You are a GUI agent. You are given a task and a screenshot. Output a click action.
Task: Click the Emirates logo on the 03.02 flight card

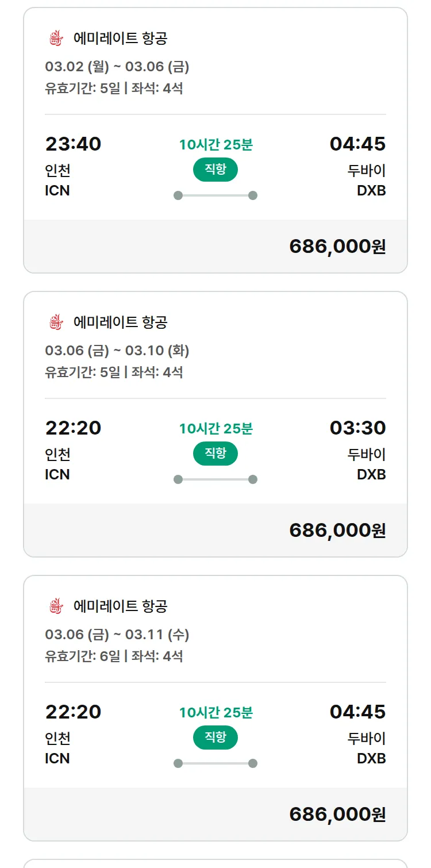[55, 39]
